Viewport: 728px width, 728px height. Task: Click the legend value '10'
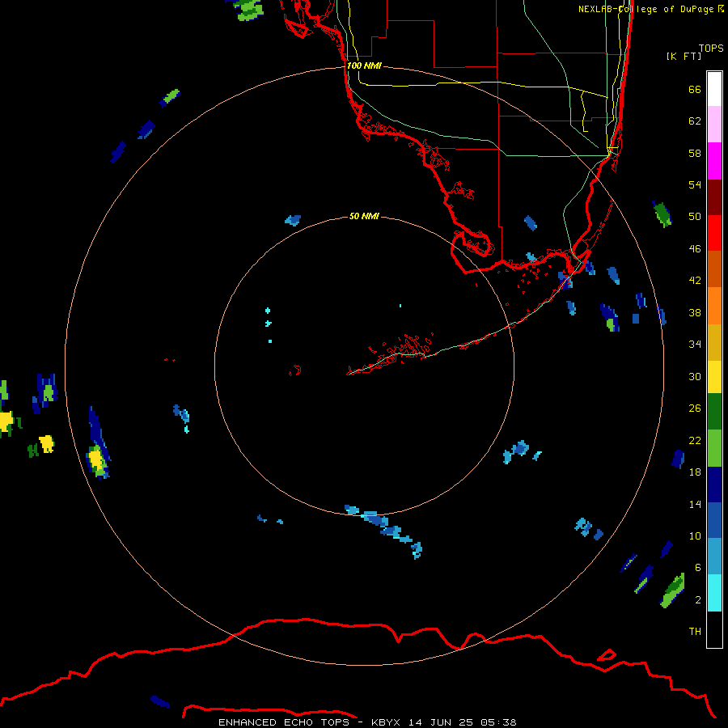[x=695, y=535]
